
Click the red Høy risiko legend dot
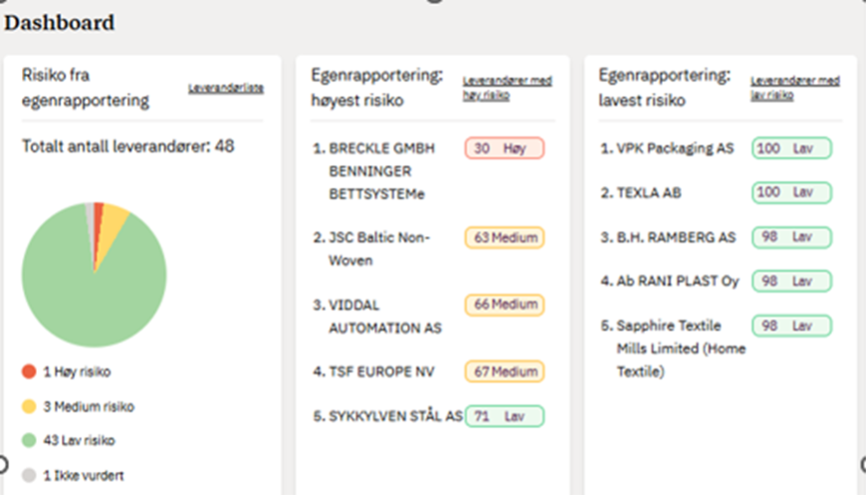[29, 372]
